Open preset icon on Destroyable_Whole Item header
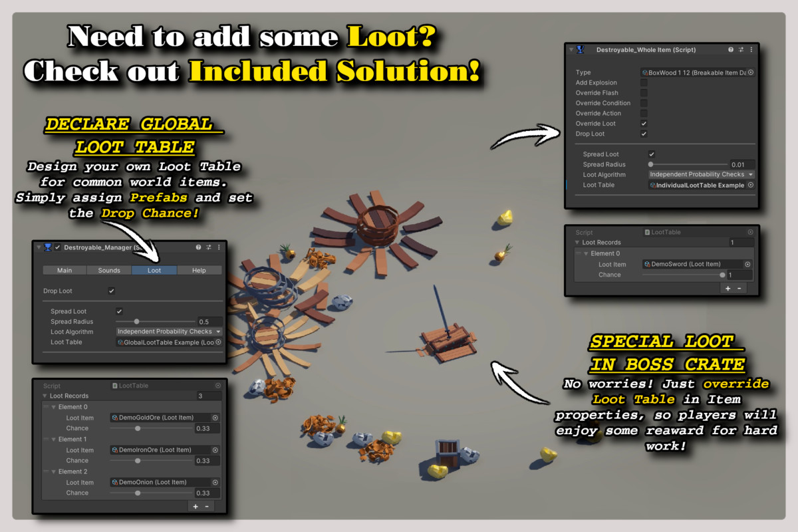 click(x=741, y=50)
